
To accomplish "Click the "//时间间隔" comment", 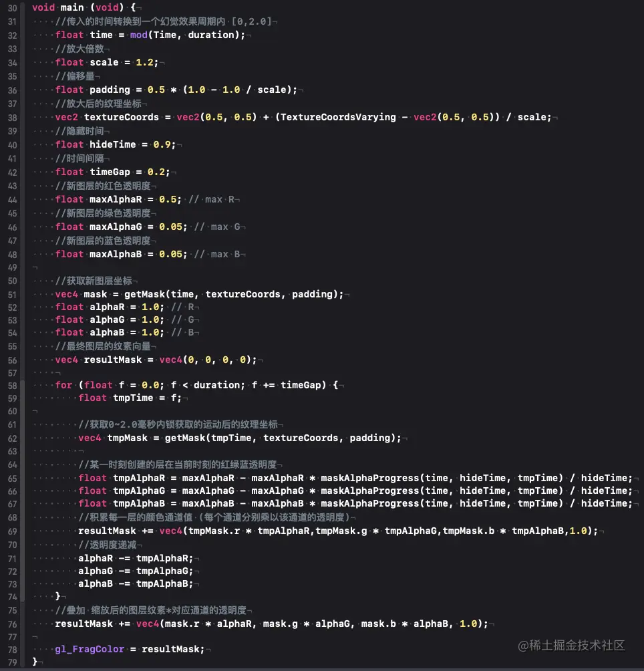I will tap(79, 158).
